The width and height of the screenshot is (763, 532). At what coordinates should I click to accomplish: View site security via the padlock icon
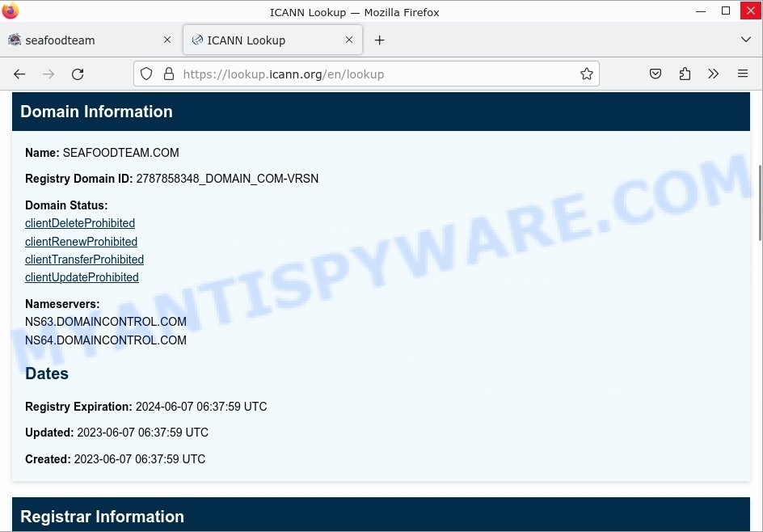(169, 74)
